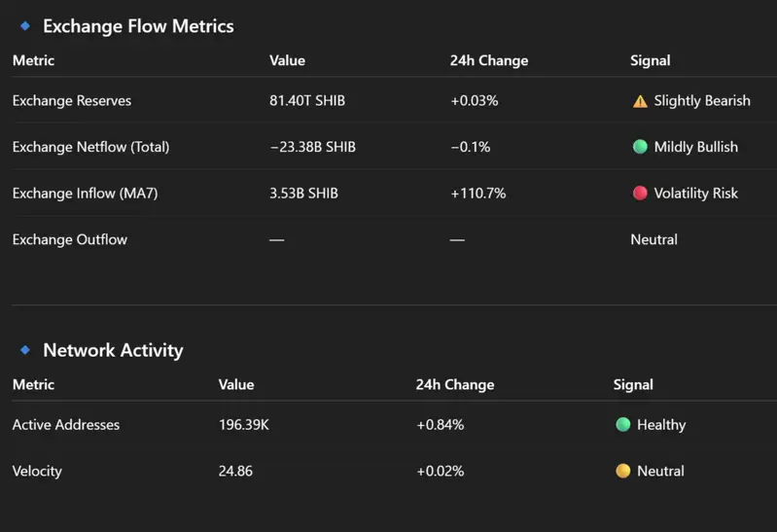Click the Slightly Bearish signal text

pyautogui.click(x=702, y=101)
